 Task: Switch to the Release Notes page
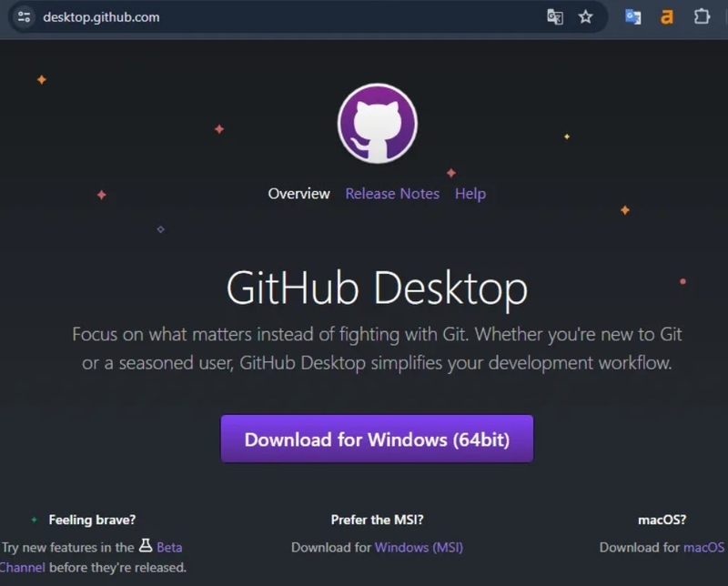tap(392, 194)
